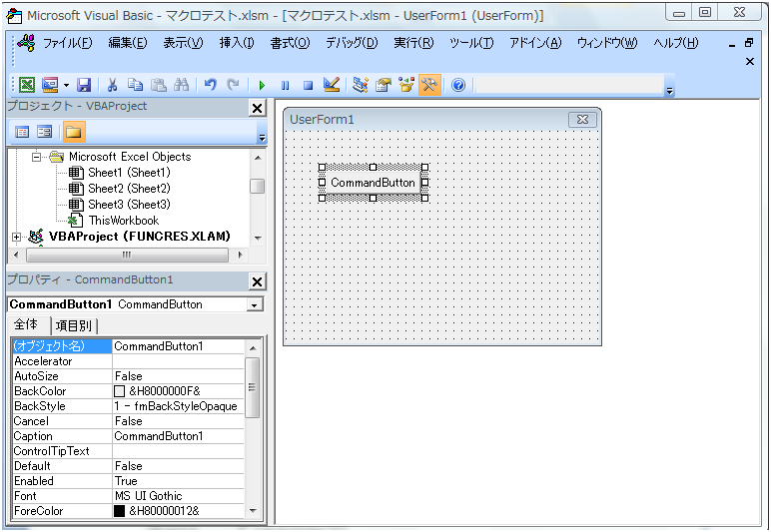
Task: Undo last action with the undo arrow
Action: click(x=211, y=85)
